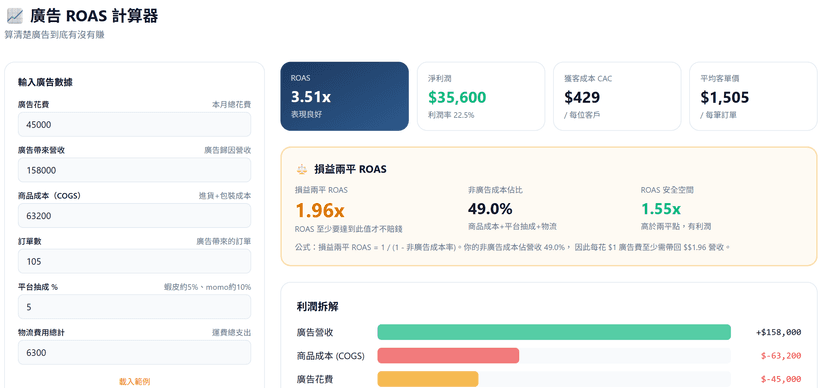Focus the 物流費用總計 input showing 6300

coord(134,353)
